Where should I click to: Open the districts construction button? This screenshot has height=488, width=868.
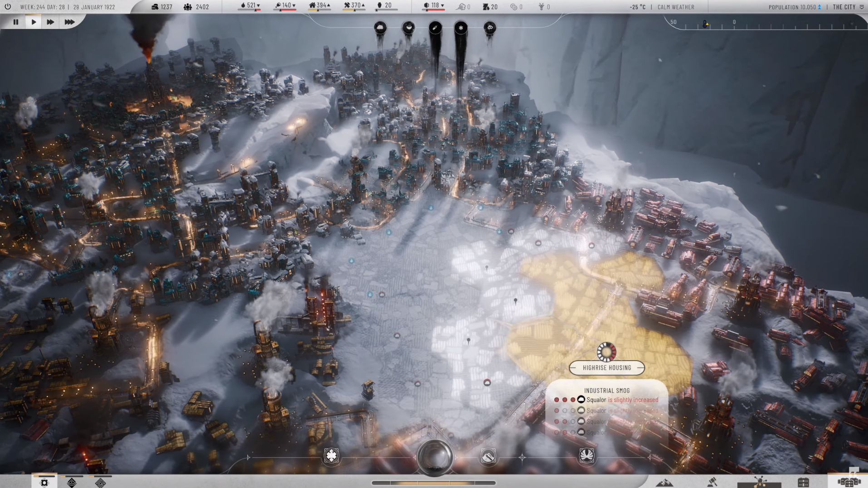pyautogui.click(x=849, y=482)
